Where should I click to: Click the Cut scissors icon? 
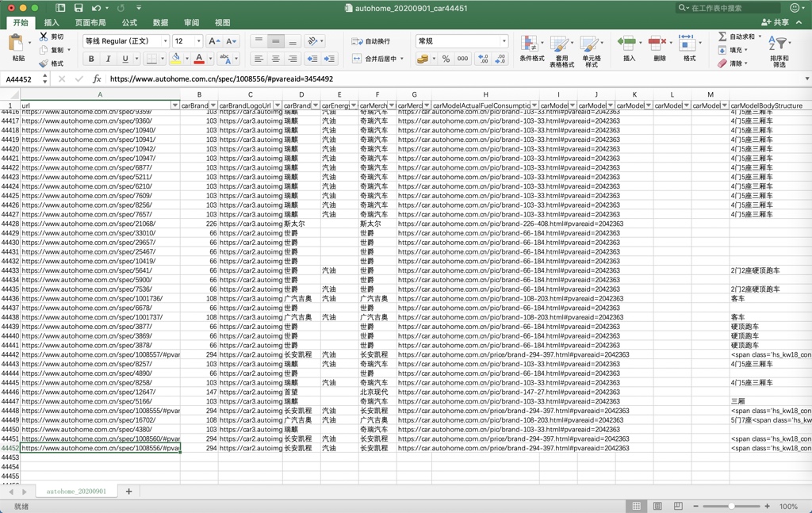point(44,36)
